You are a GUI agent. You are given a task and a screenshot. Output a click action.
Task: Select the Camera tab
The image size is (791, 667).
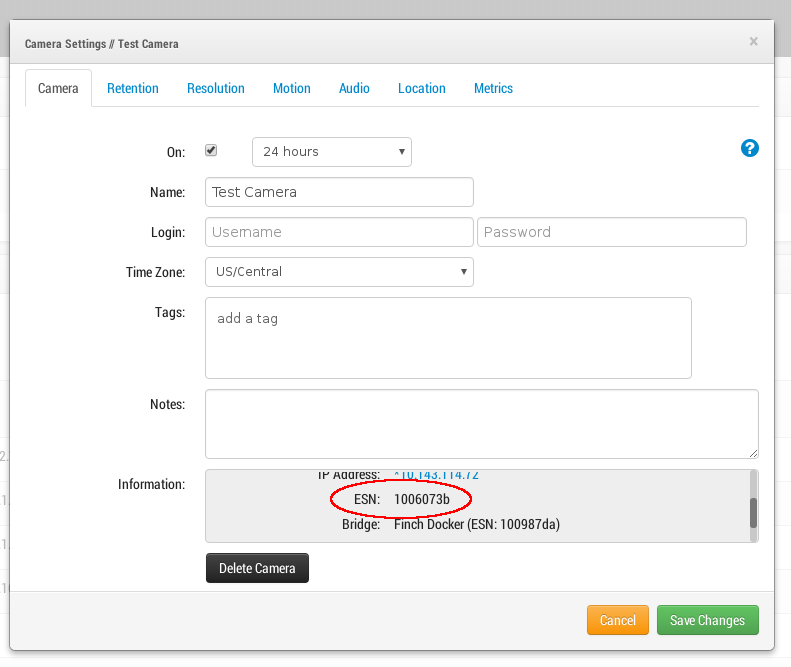tap(58, 88)
